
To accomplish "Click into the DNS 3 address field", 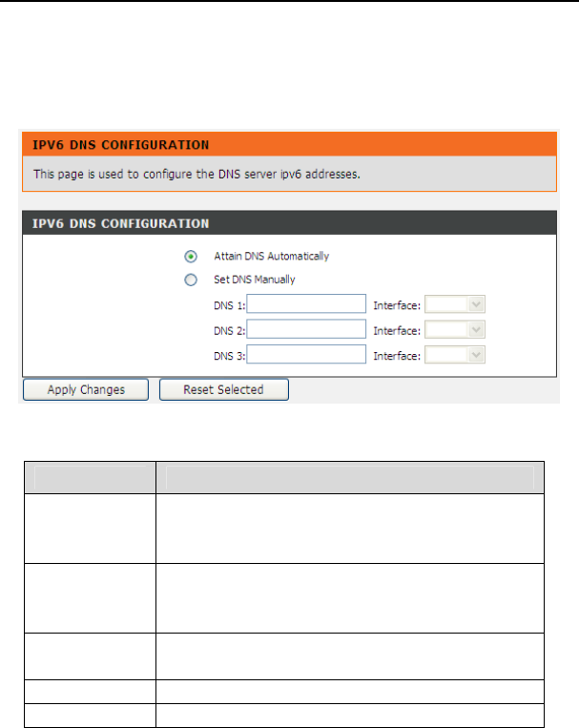I will pyautogui.click(x=307, y=354).
